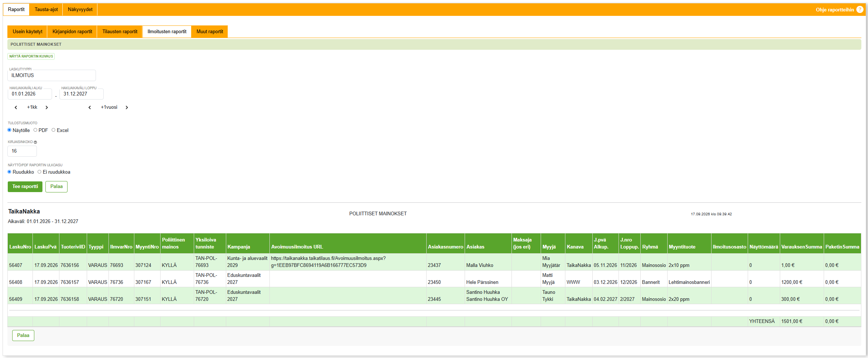This screenshot has width=868, height=358.
Task: Select PDF output format
Action: click(35, 130)
